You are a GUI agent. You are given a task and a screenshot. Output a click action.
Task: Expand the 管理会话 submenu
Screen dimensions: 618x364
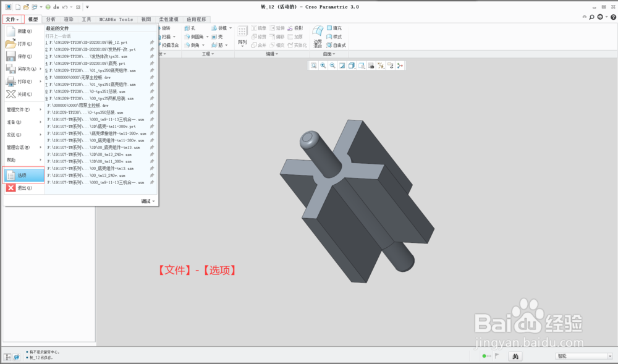[x=40, y=147]
